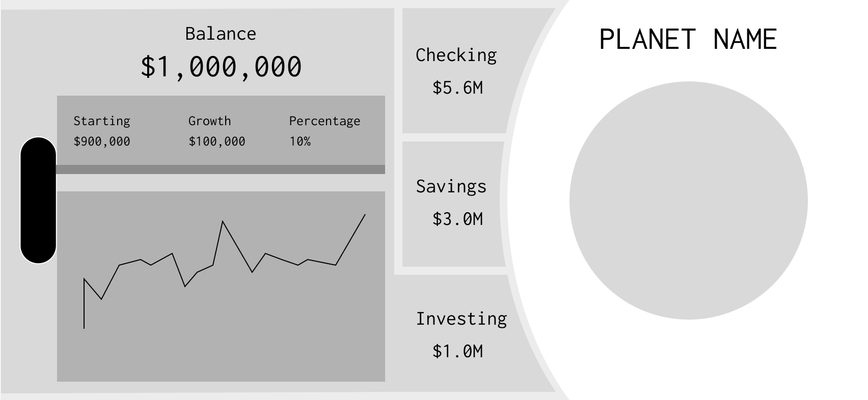Click the Balance label

pos(221,34)
